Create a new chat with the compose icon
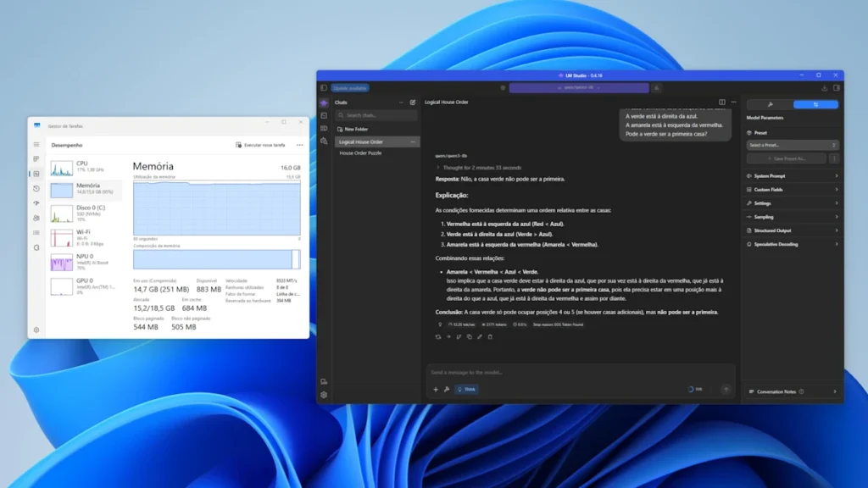 click(x=413, y=103)
